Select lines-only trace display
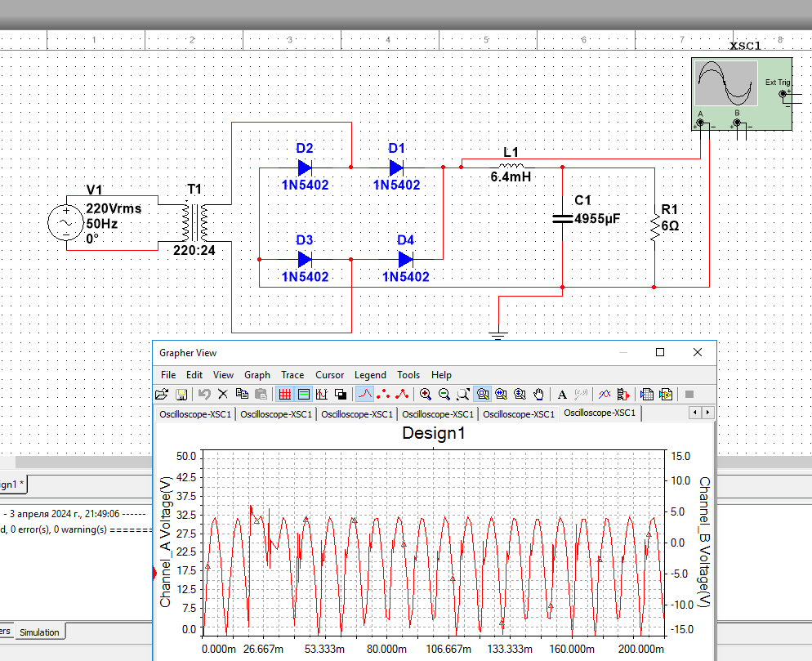This screenshot has width=812, height=661. point(365,395)
